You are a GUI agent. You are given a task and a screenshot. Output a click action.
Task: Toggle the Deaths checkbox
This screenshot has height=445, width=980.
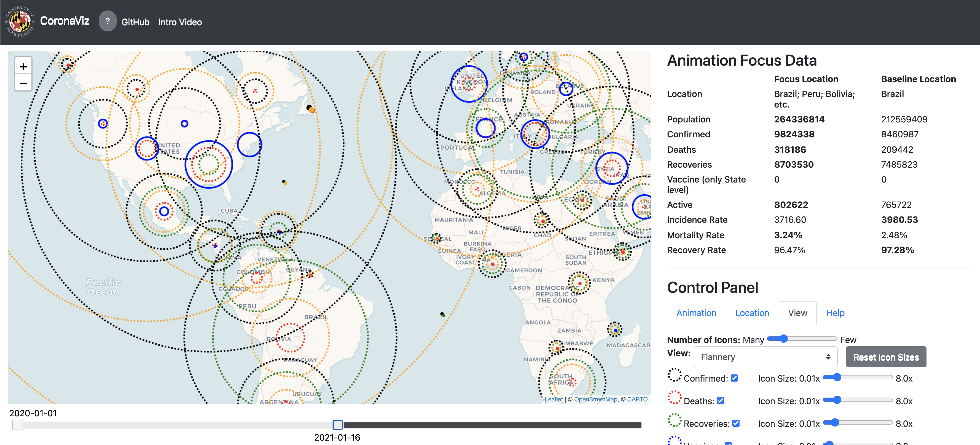point(721,401)
